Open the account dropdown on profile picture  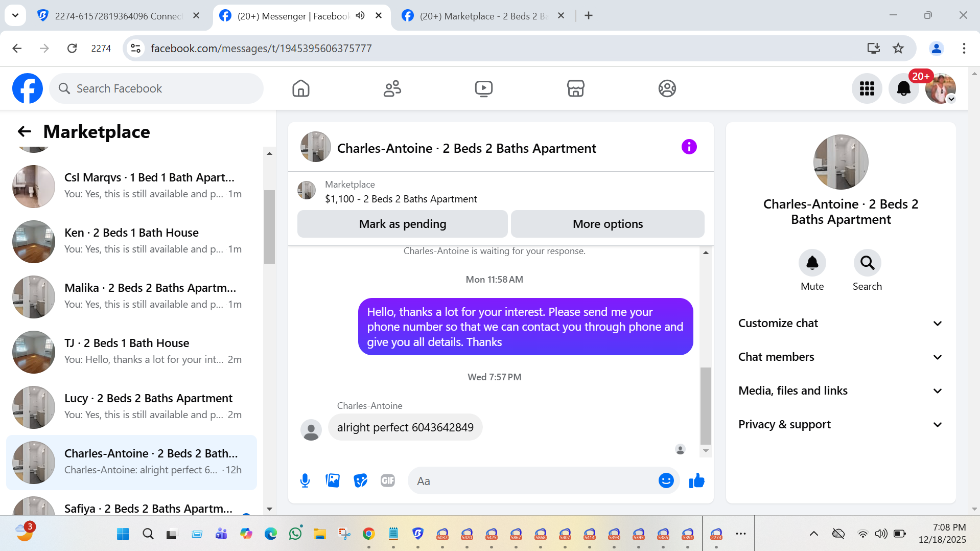(951, 99)
